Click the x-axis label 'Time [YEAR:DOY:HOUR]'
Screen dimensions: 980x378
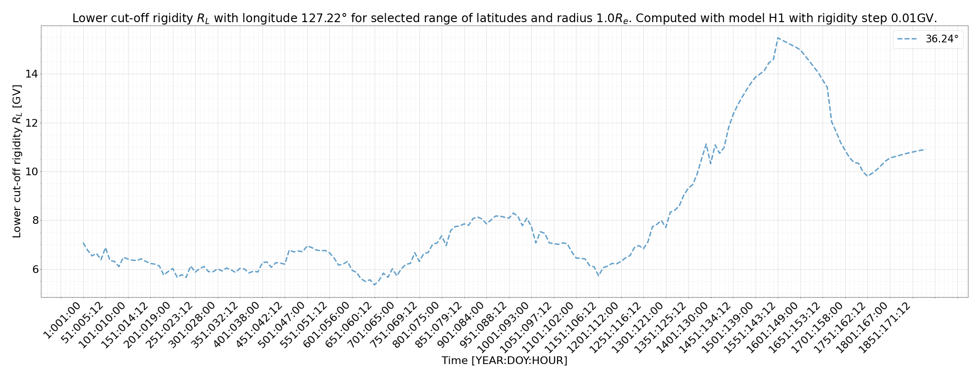pyautogui.click(x=504, y=360)
